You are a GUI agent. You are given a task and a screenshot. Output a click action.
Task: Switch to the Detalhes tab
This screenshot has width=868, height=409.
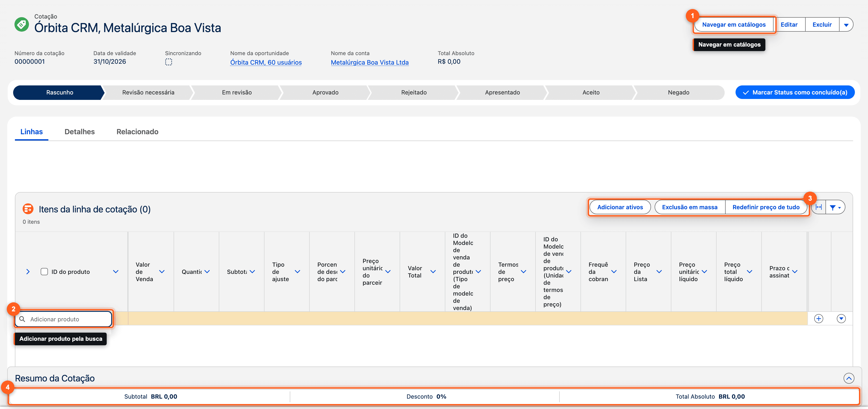point(80,132)
